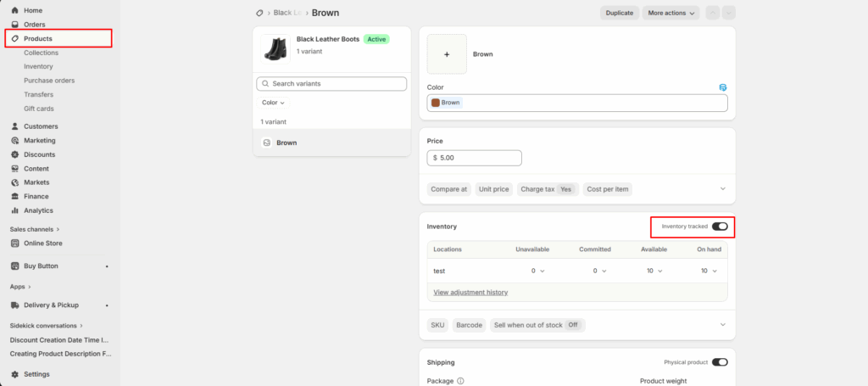This screenshot has height=386, width=868.
Task: Click the product tag breadcrumb icon
Action: [259, 13]
